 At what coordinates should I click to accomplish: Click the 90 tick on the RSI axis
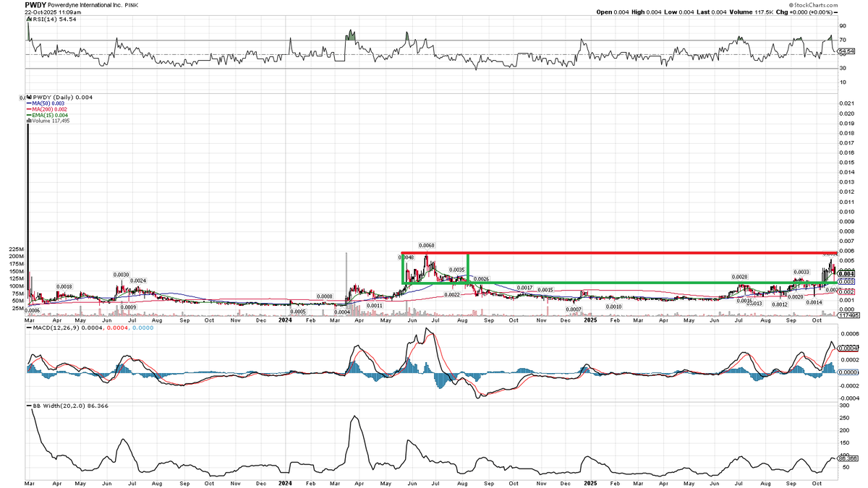coord(842,25)
